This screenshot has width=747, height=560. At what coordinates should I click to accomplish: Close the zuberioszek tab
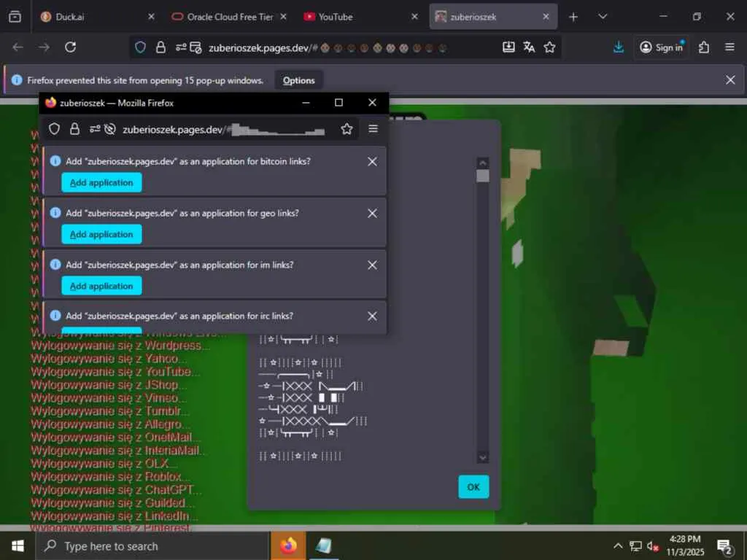pyautogui.click(x=546, y=17)
